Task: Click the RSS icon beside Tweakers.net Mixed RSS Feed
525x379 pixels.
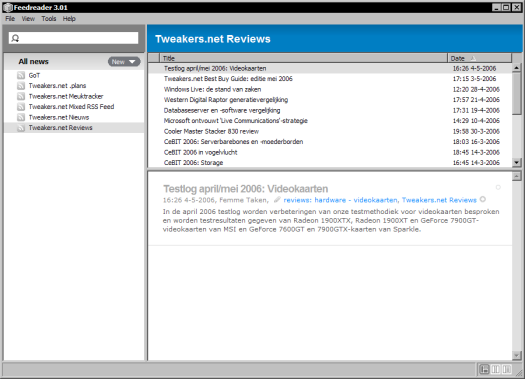Action: click(x=21, y=107)
